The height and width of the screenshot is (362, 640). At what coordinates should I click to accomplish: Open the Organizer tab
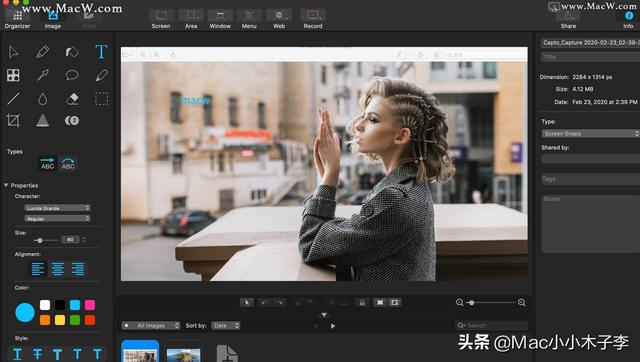coord(17,19)
